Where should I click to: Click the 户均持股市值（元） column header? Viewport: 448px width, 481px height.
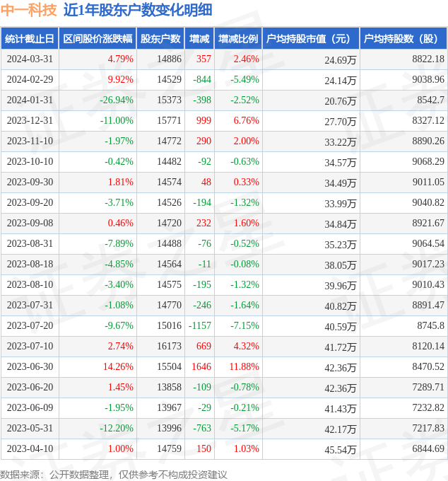(x=310, y=39)
